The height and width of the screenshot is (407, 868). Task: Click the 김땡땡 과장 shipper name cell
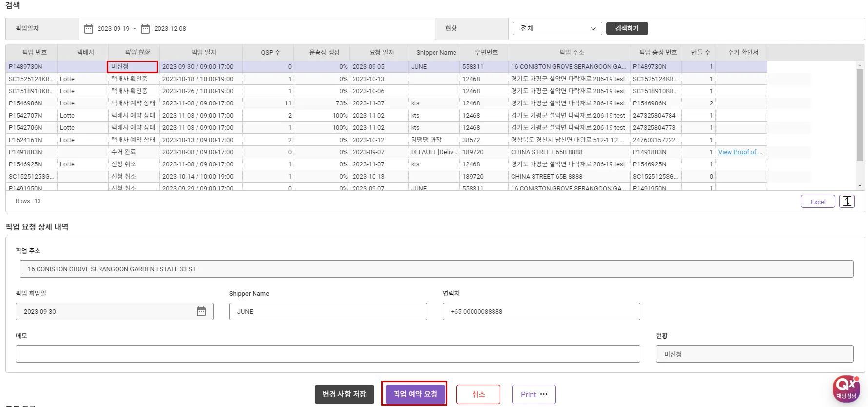pyautogui.click(x=434, y=140)
